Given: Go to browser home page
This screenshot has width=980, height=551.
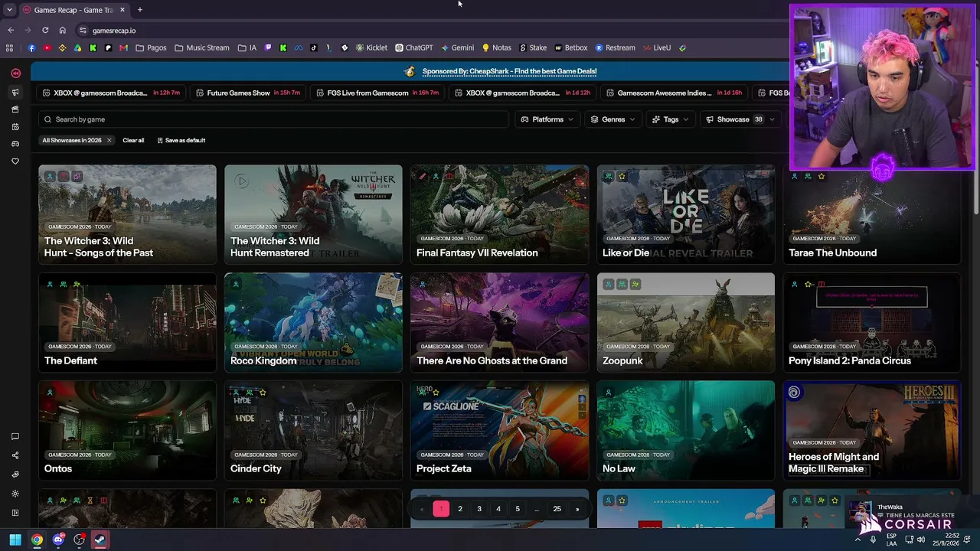Looking at the screenshot, I should tap(63, 30).
